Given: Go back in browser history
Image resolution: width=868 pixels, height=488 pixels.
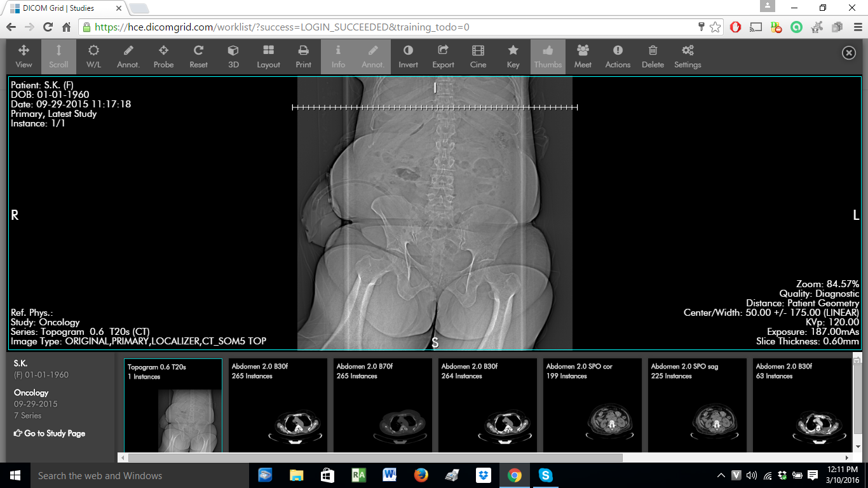Looking at the screenshot, I should pyautogui.click(x=11, y=27).
